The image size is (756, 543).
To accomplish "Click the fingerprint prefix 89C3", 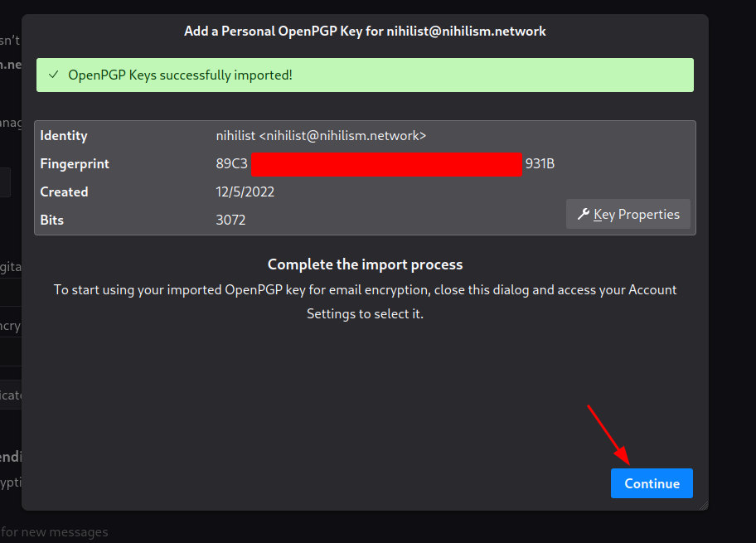I will click(x=231, y=164).
